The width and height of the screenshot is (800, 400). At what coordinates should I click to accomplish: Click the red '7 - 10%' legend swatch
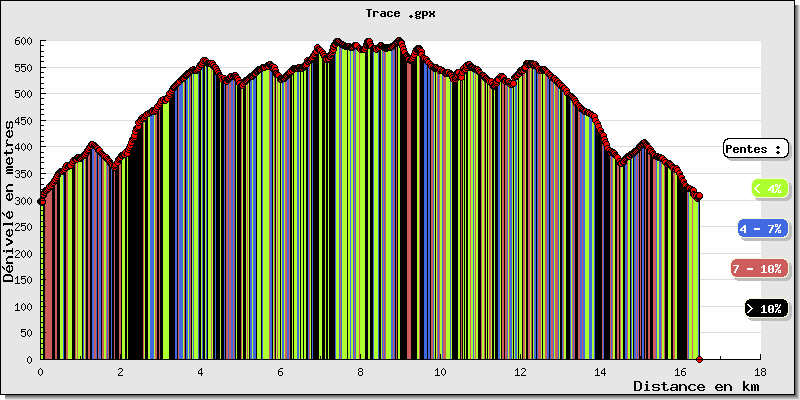tap(757, 269)
